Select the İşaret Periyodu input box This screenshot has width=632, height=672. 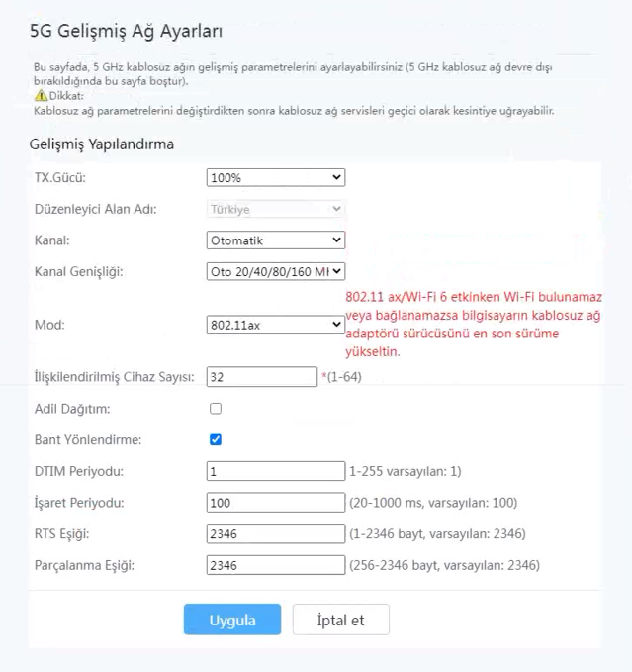coord(275,503)
